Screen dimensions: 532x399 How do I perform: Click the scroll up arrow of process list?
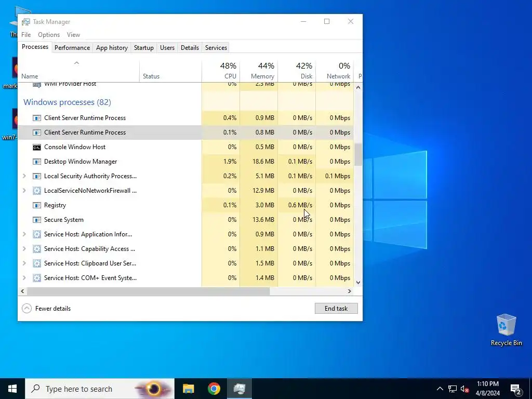(x=358, y=87)
